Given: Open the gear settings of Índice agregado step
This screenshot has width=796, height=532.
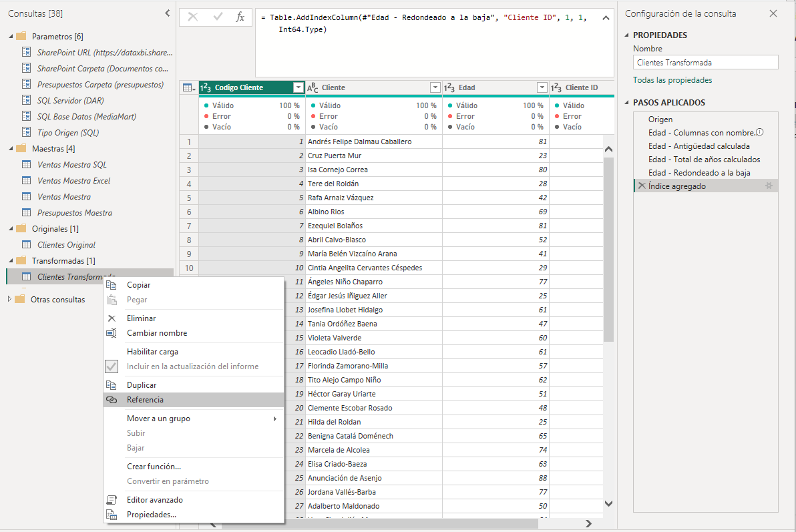Looking at the screenshot, I should tap(769, 186).
